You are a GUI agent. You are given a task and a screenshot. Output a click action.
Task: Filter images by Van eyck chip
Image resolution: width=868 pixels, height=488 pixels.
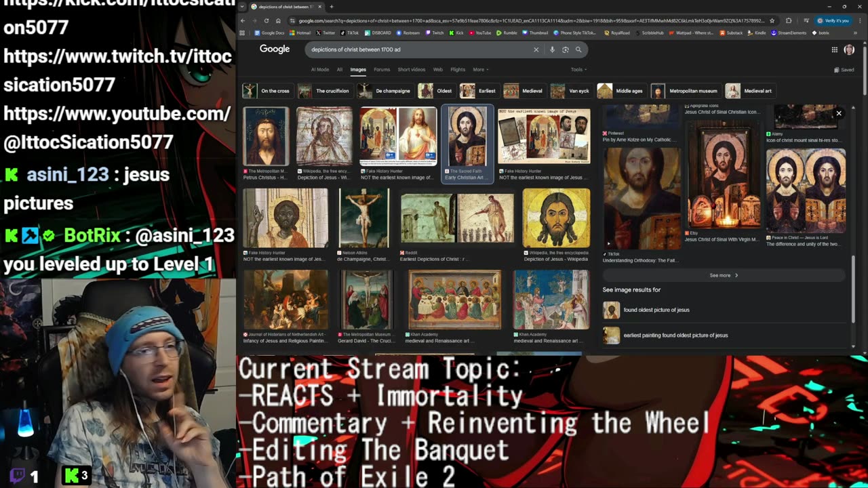[x=571, y=91]
